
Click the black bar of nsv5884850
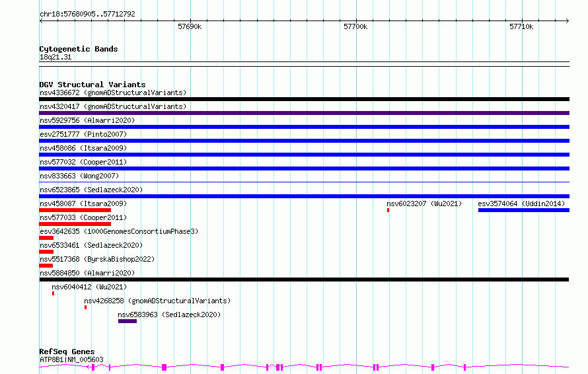304,280
